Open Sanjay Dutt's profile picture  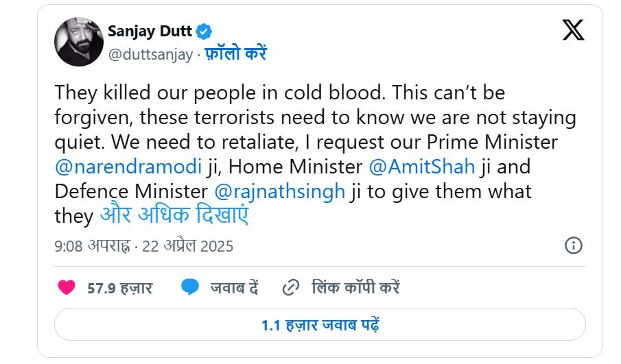pos(79,42)
